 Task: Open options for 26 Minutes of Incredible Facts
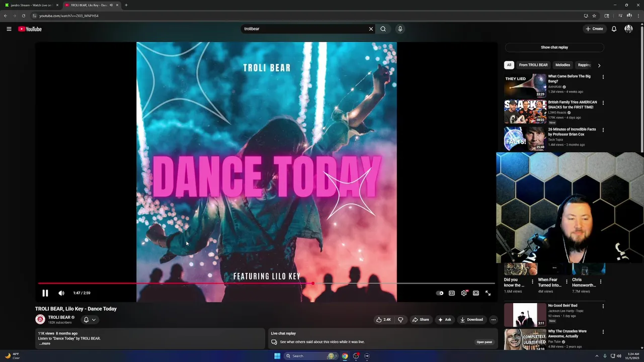pos(603,130)
